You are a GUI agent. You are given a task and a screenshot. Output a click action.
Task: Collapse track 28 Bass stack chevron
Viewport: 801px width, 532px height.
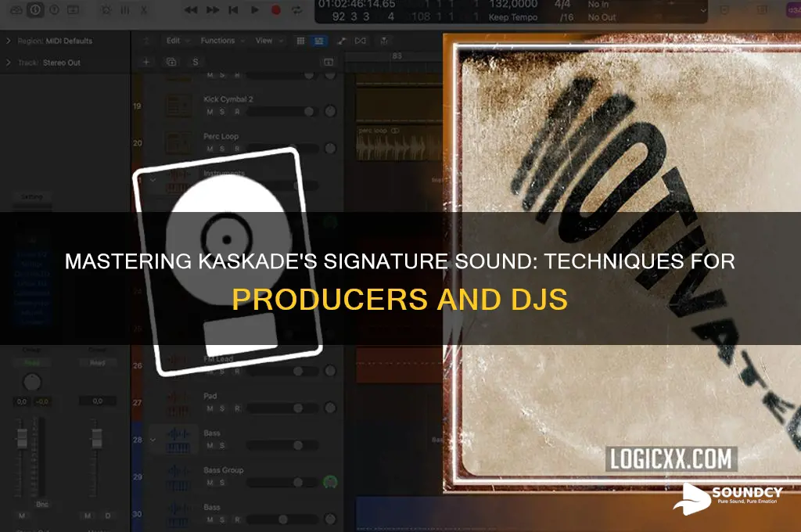click(153, 440)
